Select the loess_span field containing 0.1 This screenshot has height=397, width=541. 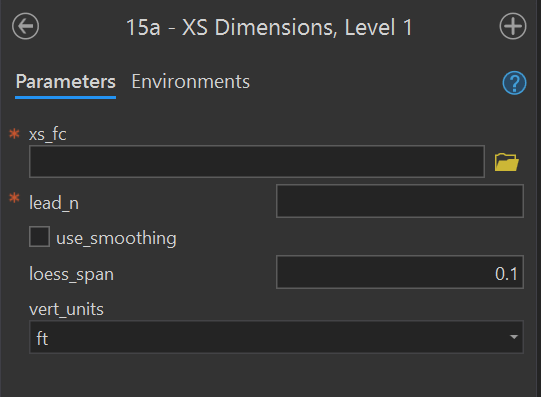[x=400, y=272]
